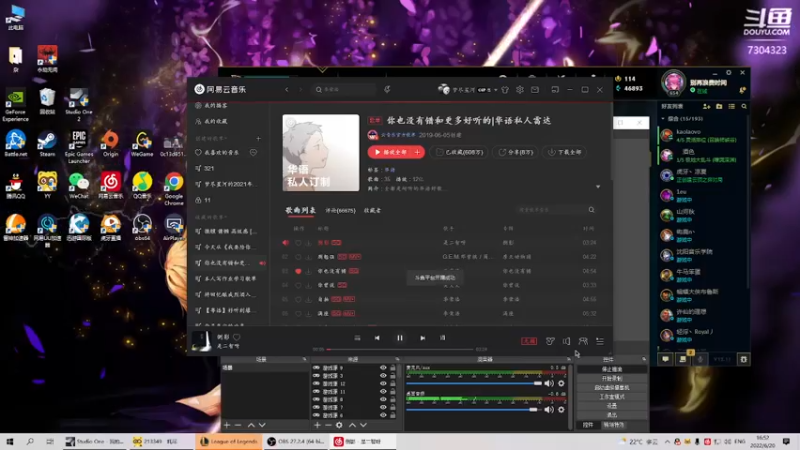Adjust the desktop audio volume slider in OBS
Image resolution: width=800 pixels, height=450 pixels.
(474, 409)
